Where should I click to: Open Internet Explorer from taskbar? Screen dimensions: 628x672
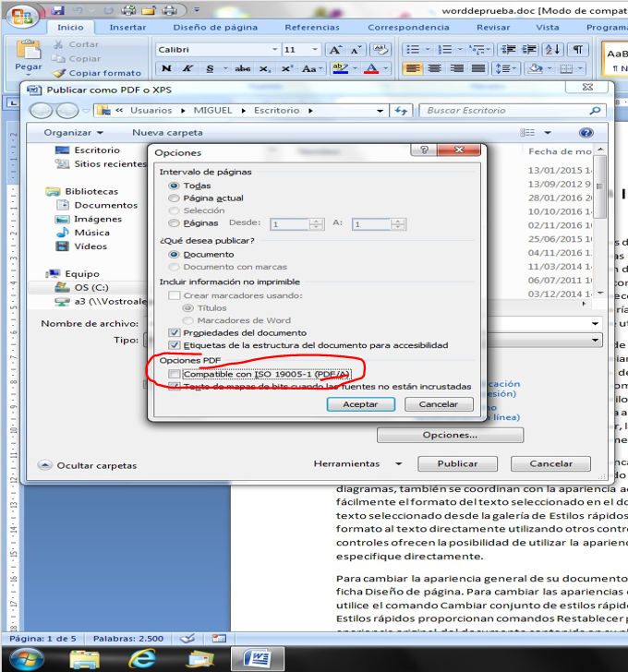point(142,656)
